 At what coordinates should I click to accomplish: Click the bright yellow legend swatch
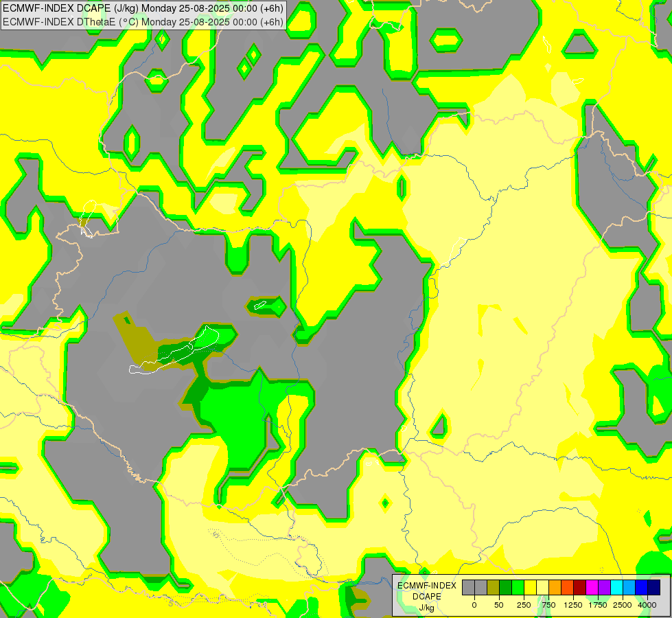click(530, 587)
